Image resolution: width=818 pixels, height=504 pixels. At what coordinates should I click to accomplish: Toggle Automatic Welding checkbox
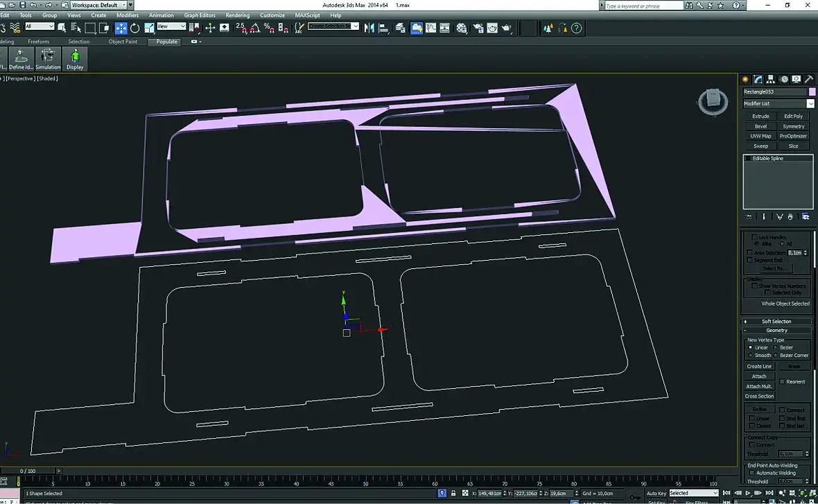751,473
